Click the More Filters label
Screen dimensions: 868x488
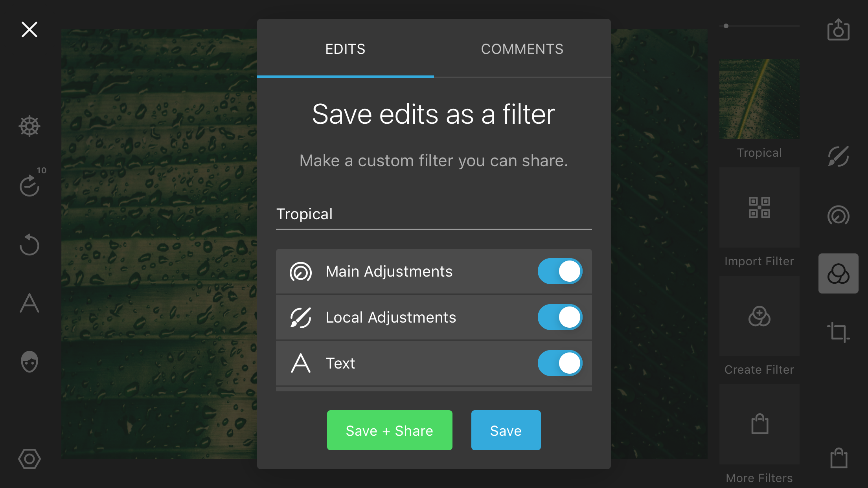tap(759, 478)
